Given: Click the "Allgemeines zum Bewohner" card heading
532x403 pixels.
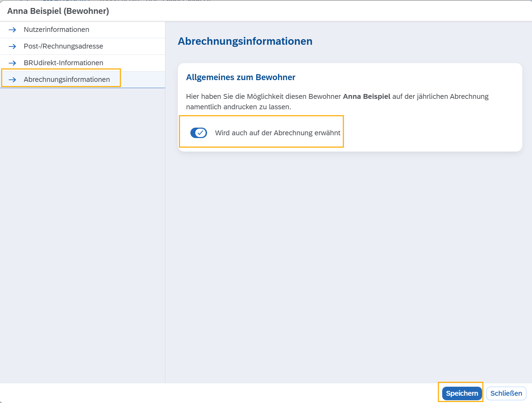Looking at the screenshot, I should click(241, 77).
